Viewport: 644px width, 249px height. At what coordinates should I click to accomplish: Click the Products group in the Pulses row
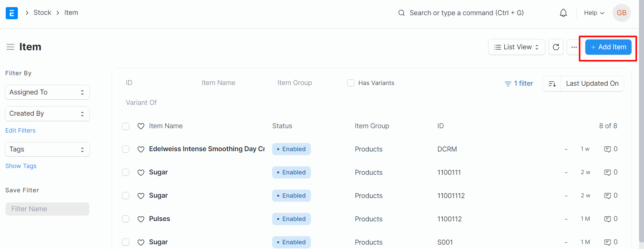pyautogui.click(x=369, y=219)
